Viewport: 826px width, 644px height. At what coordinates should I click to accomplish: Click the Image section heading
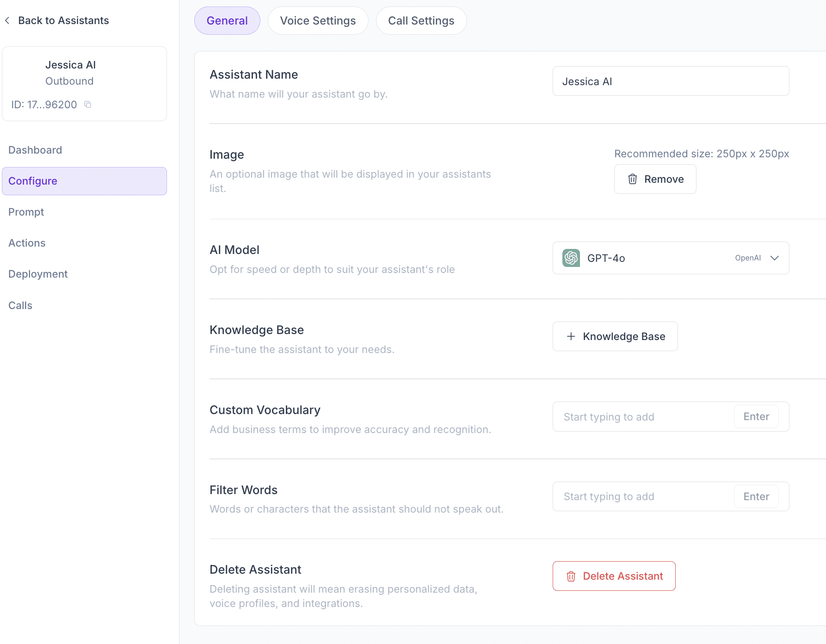pos(227,155)
